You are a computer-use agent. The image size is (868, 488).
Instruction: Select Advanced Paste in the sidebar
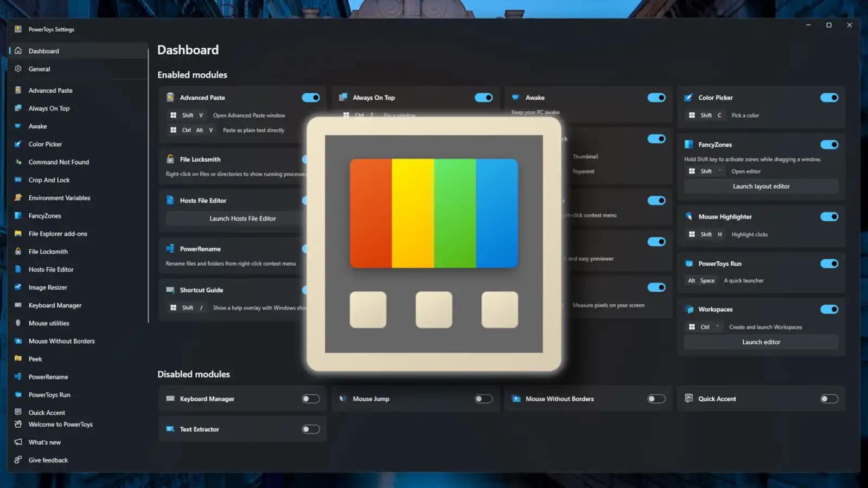[x=49, y=90]
